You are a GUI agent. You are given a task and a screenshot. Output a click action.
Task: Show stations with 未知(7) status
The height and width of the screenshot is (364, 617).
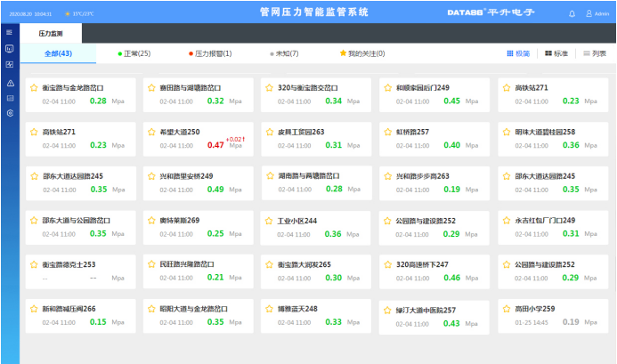coord(284,53)
